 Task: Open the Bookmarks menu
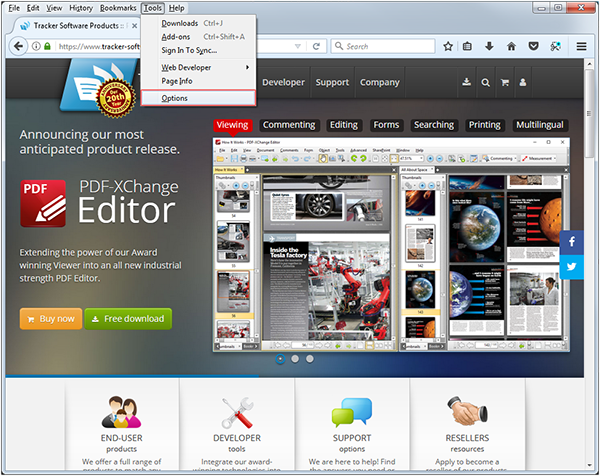(118, 8)
